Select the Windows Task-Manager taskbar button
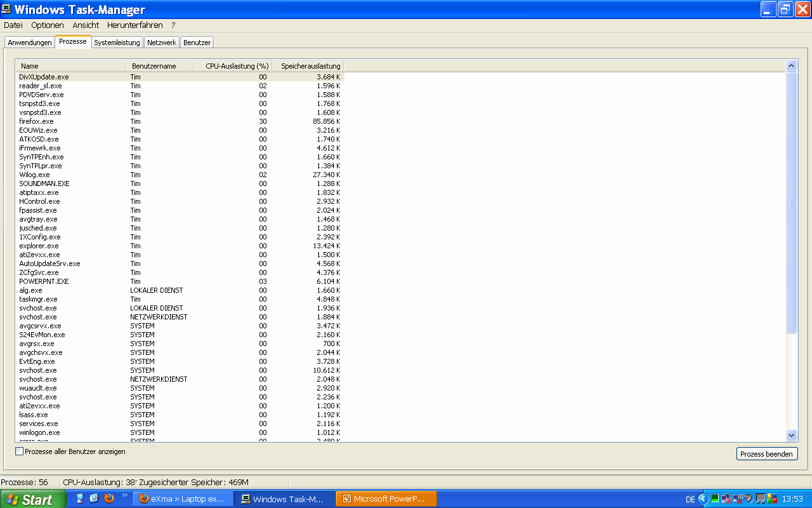 click(284, 499)
